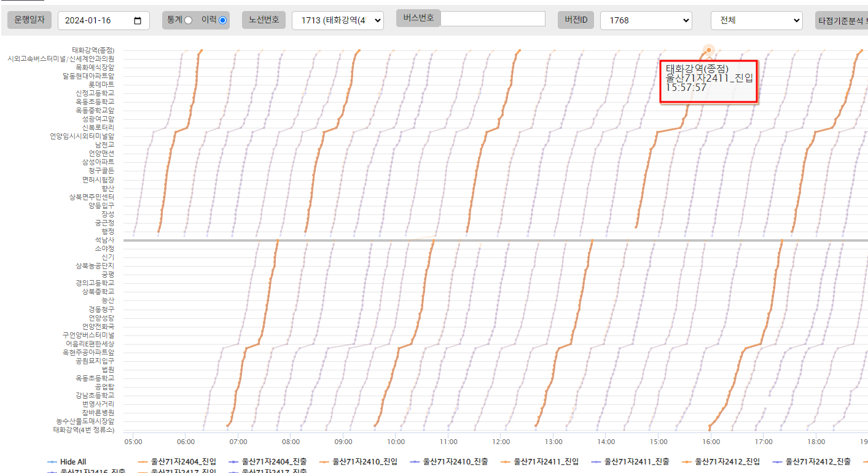Image resolution: width=868 pixels, height=473 pixels.
Task: Click the highlighted 태화강역(종점) data point
Action: pyautogui.click(x=709, y=50)
